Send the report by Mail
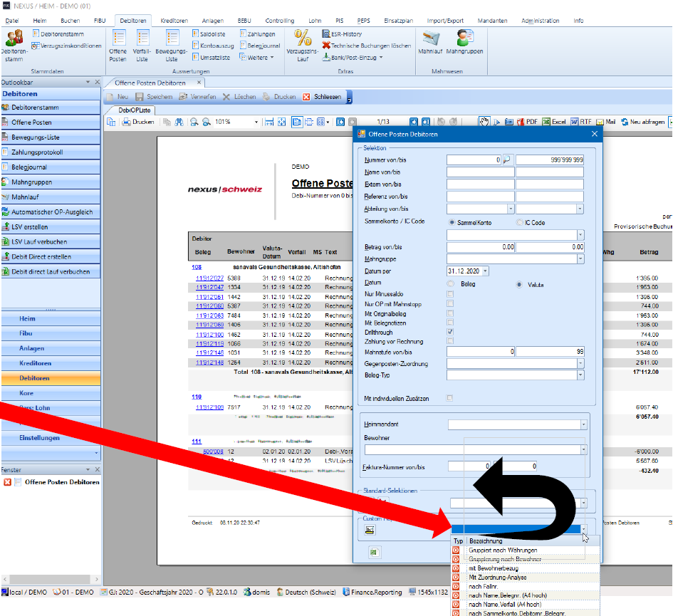Image resolution: width=673 pixels, height=616 pixels. pos(605,122)
